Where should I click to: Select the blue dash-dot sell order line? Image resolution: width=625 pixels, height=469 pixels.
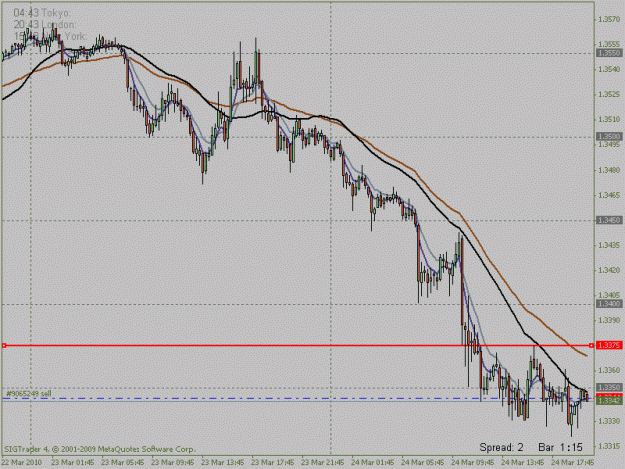pos(297,398)
